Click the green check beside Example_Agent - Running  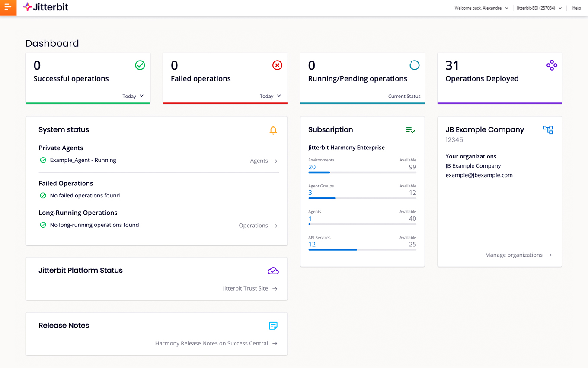(43, 160)
